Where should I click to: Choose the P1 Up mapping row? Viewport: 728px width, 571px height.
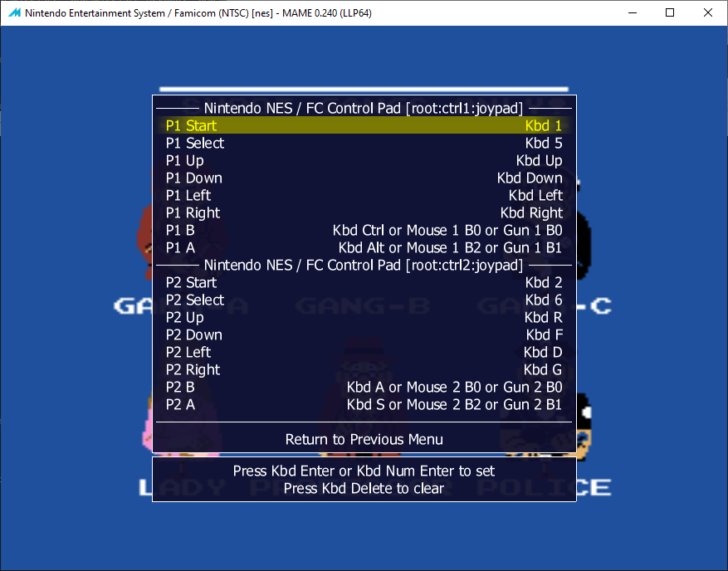point(364,161)
